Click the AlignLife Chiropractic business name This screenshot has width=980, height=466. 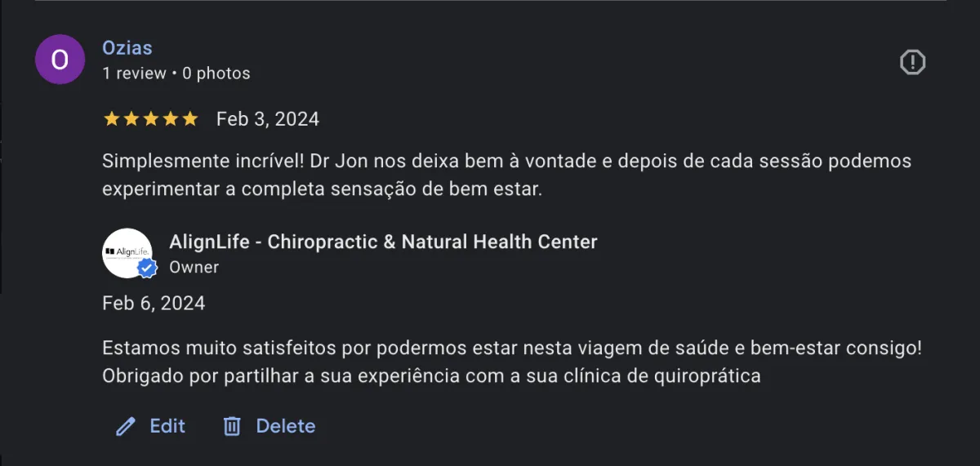383,242
